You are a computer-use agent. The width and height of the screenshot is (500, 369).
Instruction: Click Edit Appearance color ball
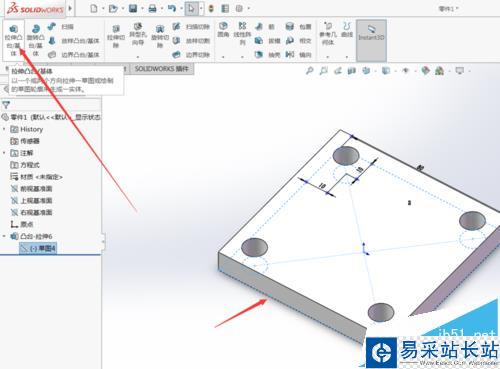click(x=425, y=71)
